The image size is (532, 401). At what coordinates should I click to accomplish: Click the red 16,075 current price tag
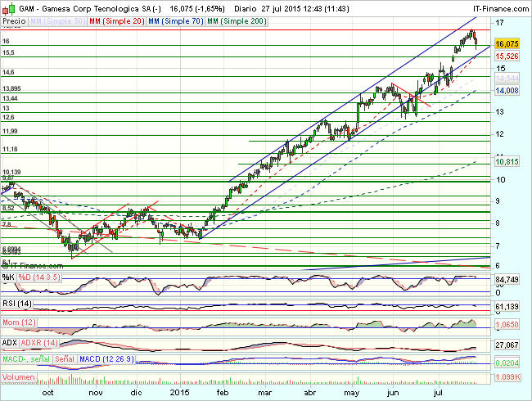click(508, 44)
